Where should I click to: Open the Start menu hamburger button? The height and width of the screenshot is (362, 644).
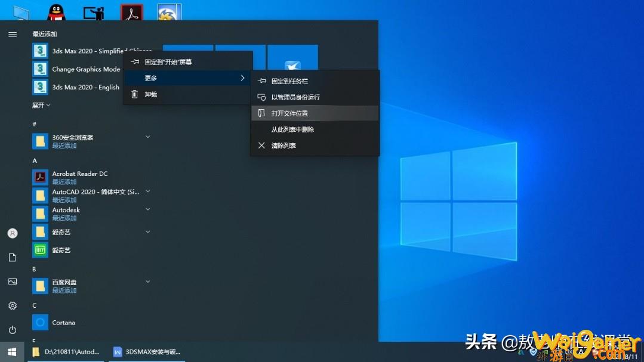[13, 35]
